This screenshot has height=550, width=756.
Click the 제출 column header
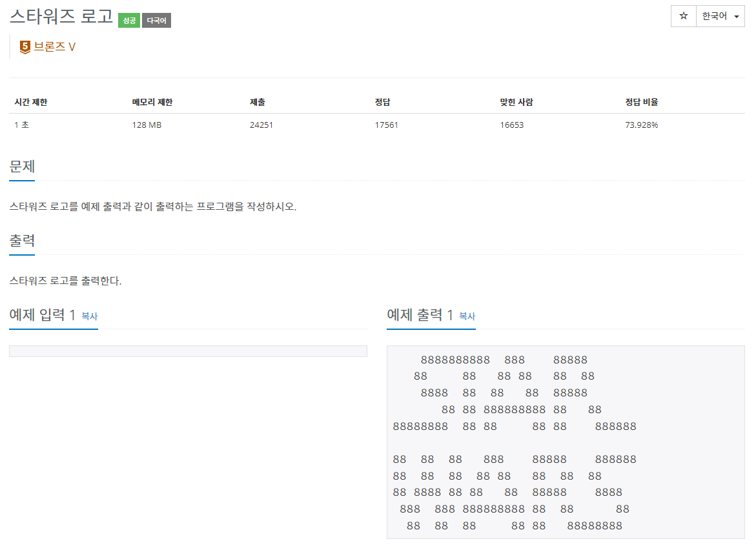pyautogui.click(x=258, y=102)
